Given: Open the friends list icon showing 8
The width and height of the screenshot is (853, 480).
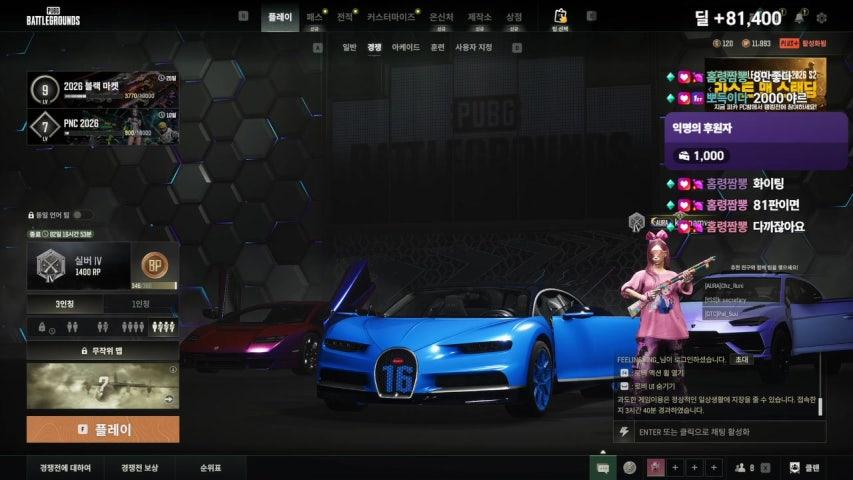Looking at the screenshot, I should coord(745,468).
